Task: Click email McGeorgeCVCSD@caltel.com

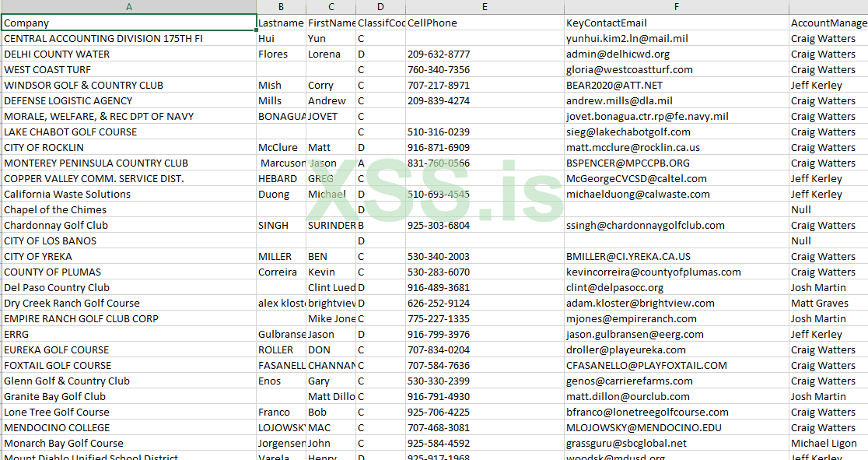Action: point(636,178)
